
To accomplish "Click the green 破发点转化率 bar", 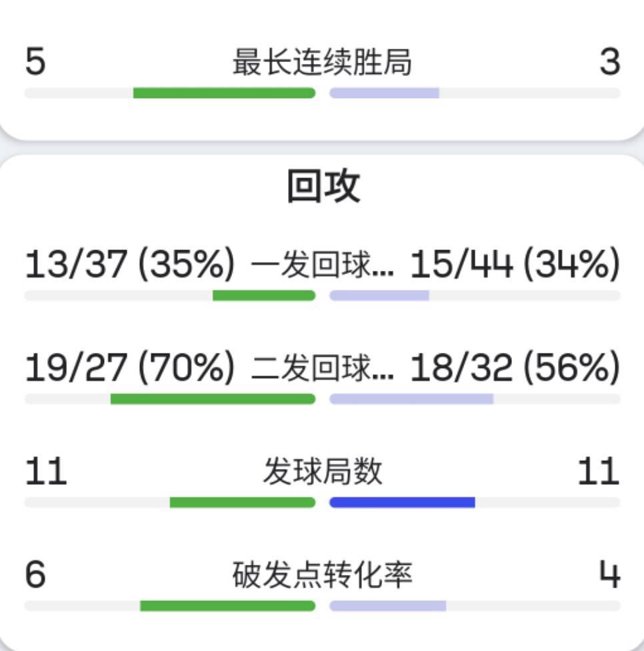I will click(x=228, y=606).
